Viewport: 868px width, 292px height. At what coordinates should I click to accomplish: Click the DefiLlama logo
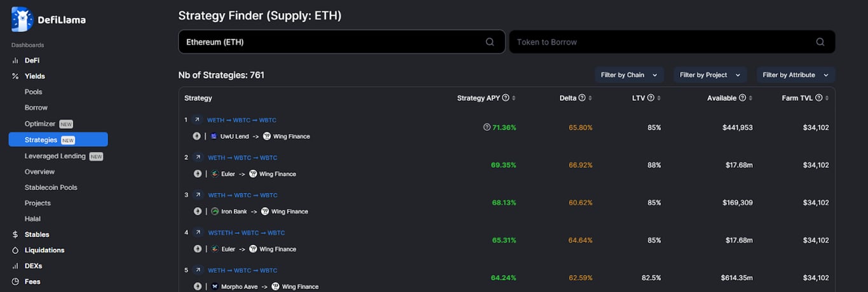click(x=48, y=20)
